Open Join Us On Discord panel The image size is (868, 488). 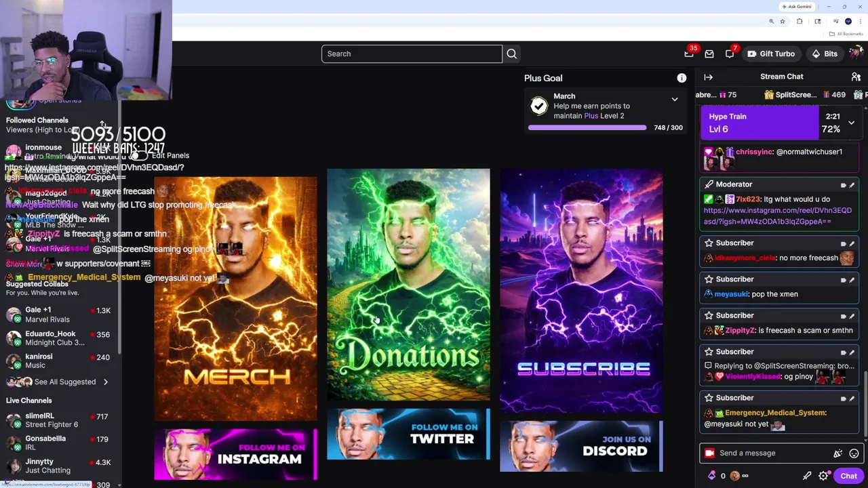point(581,446)
